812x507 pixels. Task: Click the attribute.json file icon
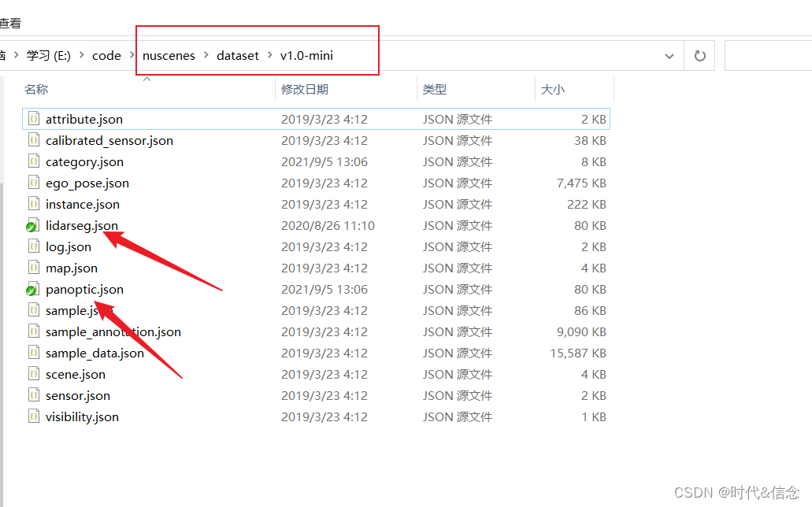click(34, 119)
